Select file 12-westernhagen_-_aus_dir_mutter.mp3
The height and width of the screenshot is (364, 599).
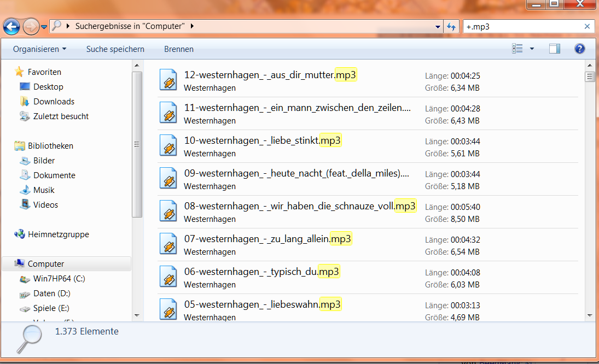pyautogui.click(x=368, y=81)
